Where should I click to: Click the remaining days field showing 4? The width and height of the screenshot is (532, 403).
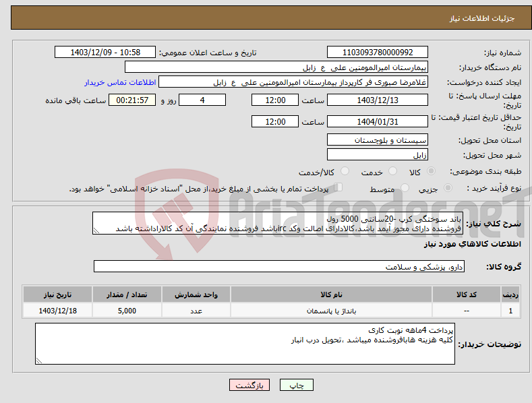(202, 100)
